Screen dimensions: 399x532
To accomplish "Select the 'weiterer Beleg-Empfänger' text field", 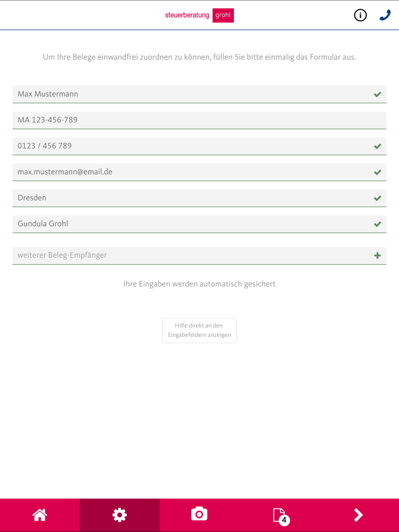I will (199, 256).
